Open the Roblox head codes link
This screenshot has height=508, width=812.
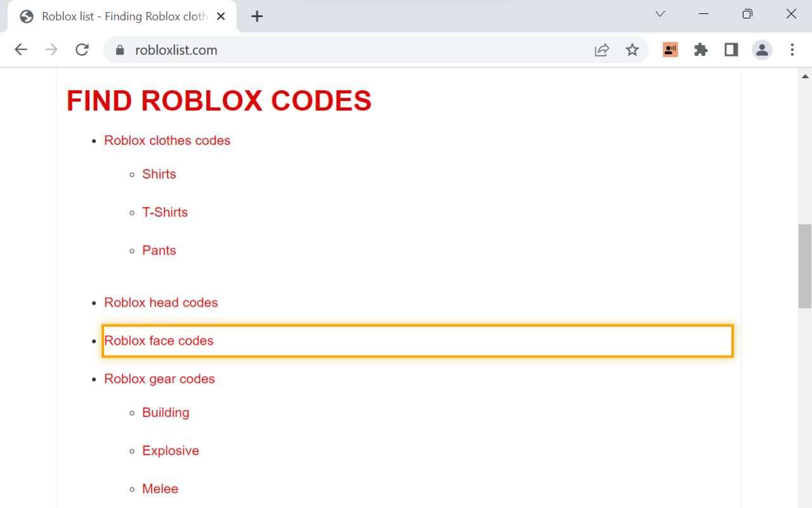click(161, 302)
